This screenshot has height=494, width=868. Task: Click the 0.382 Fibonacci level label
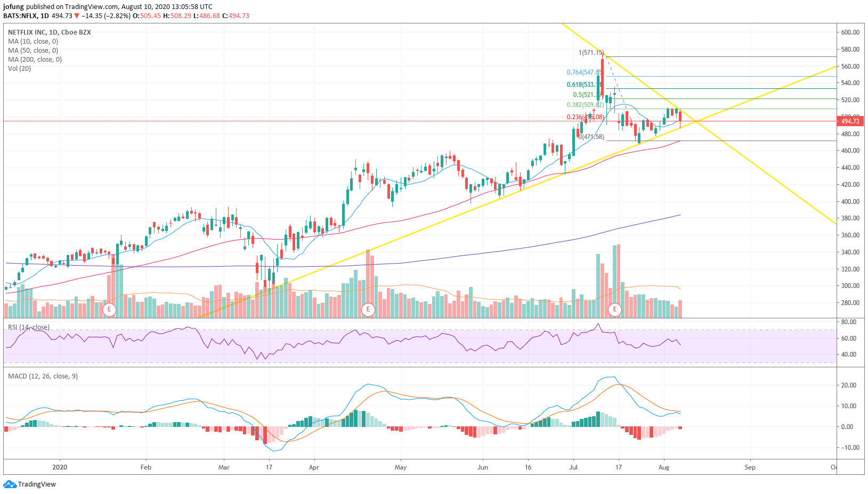point(585,105)
